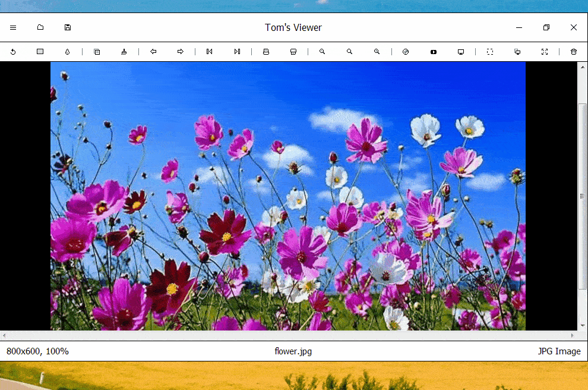The height and width of the screenshot is (390, 588).
Task: Go to previous image with left arrow
Action: point(153,51)
